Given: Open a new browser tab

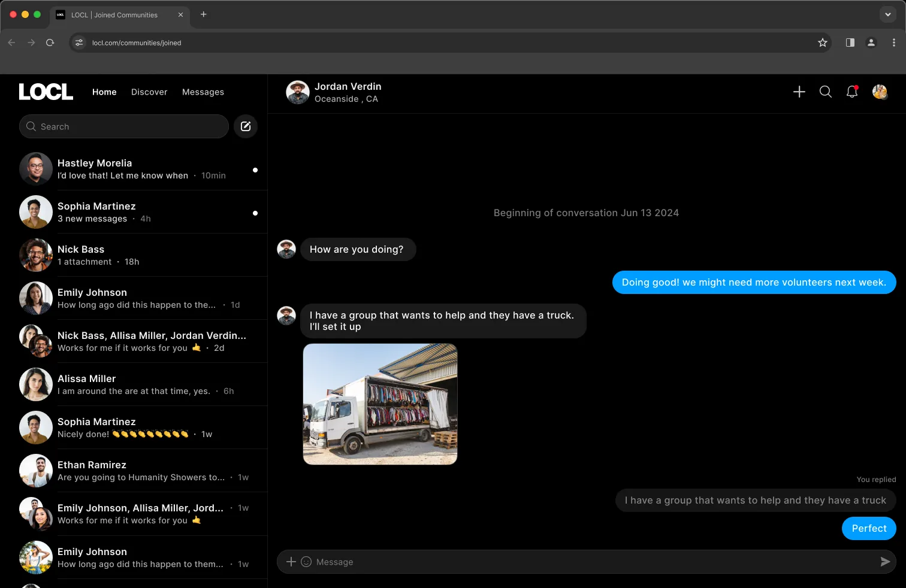Looking at the screenshot, I should pos(204,14).
